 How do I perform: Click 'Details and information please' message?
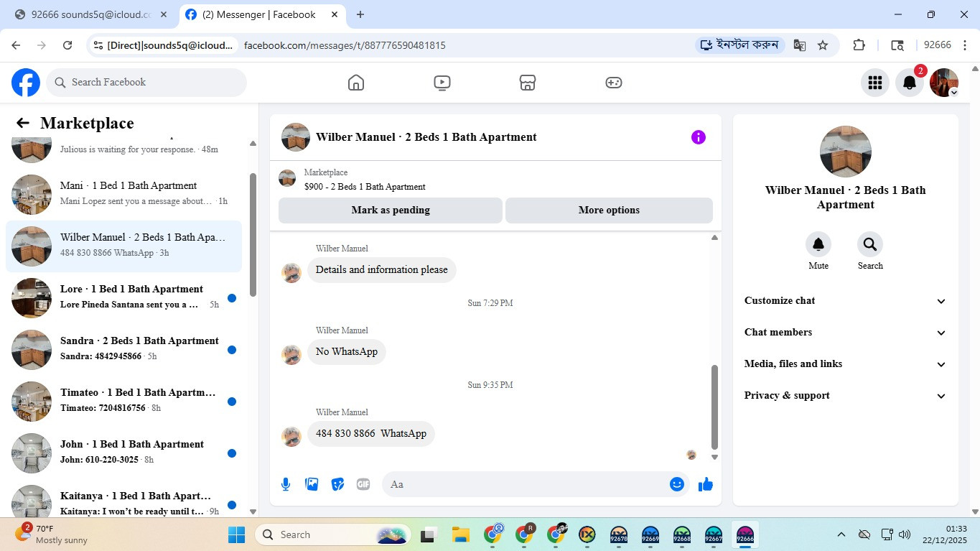(x=382, y=270)
